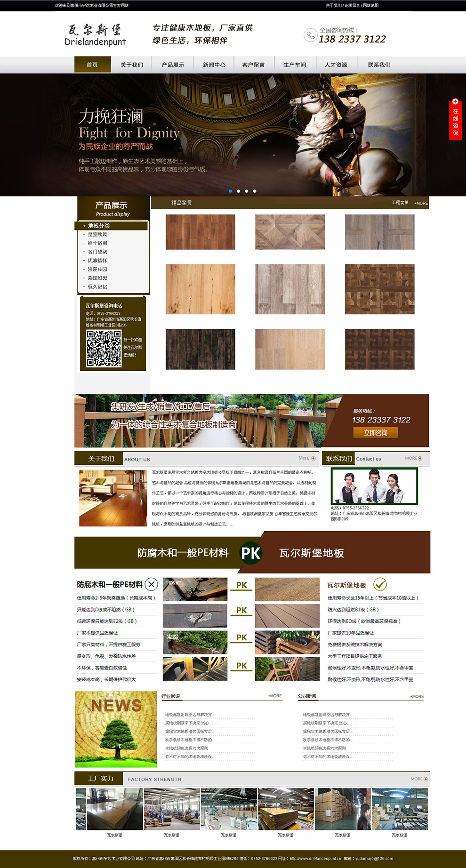The image size is (466, 868).
Task: Open the 网站地图 link in top bar
Action: pos(371,6)
